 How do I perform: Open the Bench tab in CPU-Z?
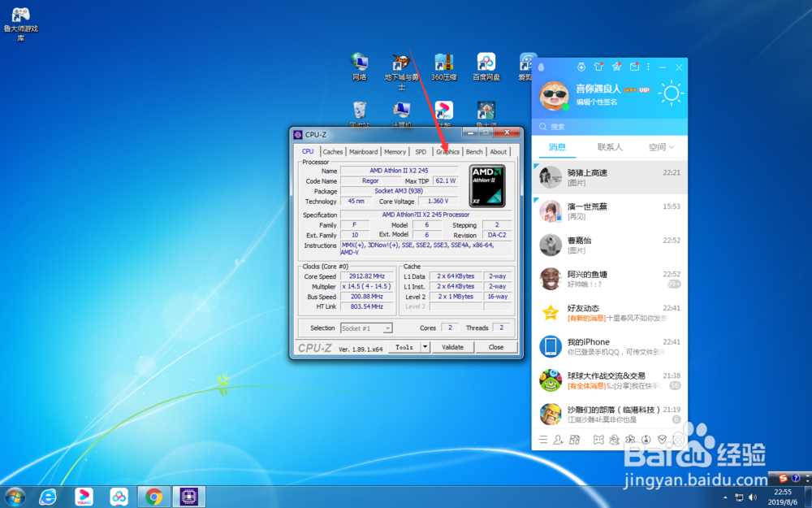(x=474, y=151)
